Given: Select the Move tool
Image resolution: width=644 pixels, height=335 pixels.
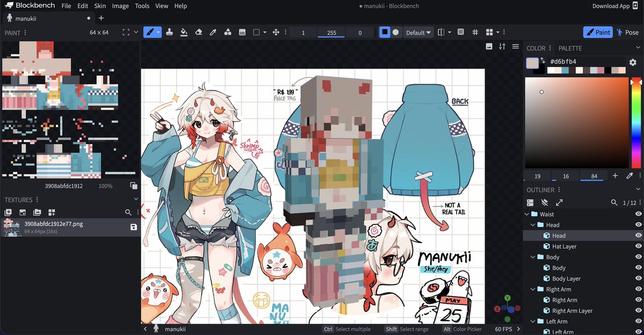Looking at the screenshot, I should [276, 32].
